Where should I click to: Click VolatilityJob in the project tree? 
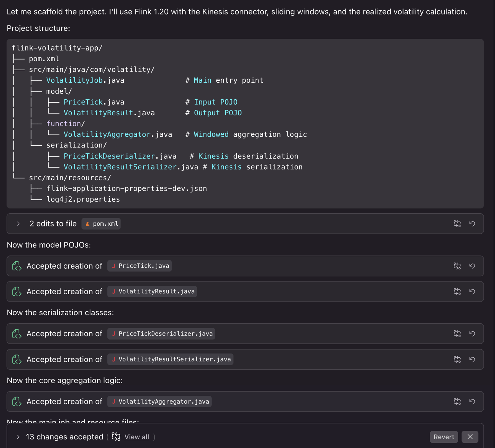[74, 80]
